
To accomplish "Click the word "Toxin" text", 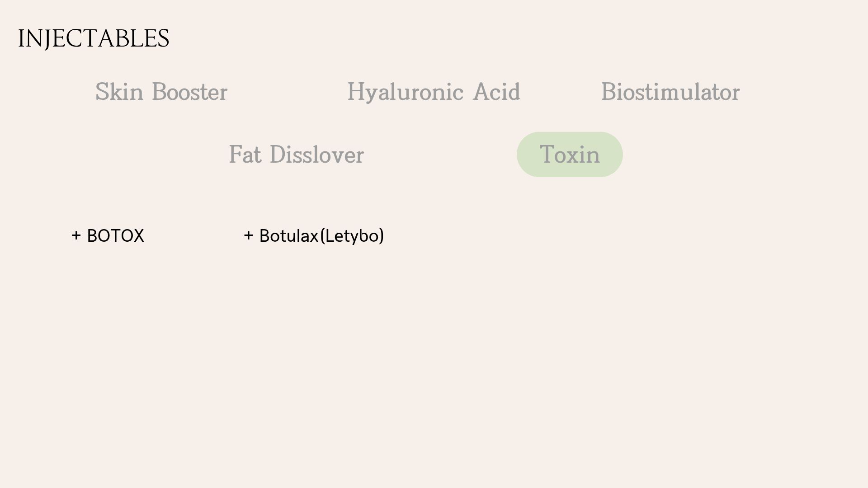I will tap(570, 155).
